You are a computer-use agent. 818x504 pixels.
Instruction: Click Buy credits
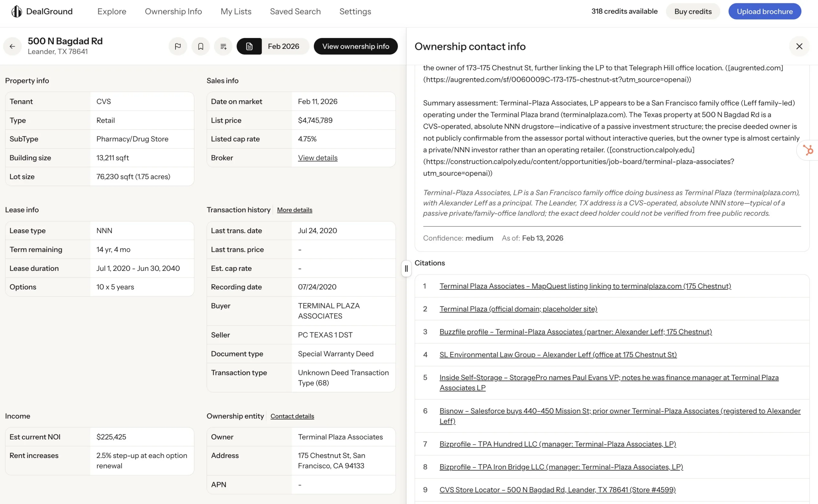[693, 11]
